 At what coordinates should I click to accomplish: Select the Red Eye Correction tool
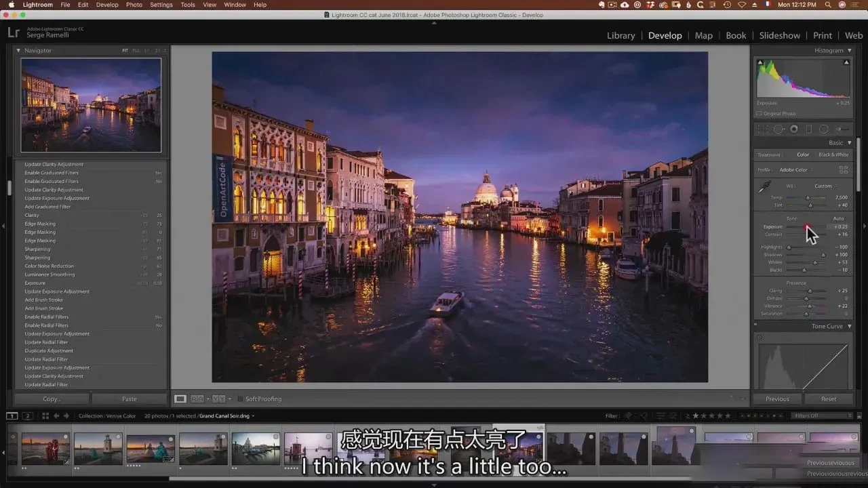point(793,129)
